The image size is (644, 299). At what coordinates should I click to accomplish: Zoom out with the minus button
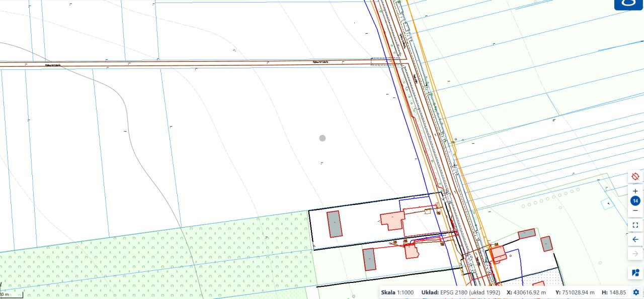coord(635,211)
